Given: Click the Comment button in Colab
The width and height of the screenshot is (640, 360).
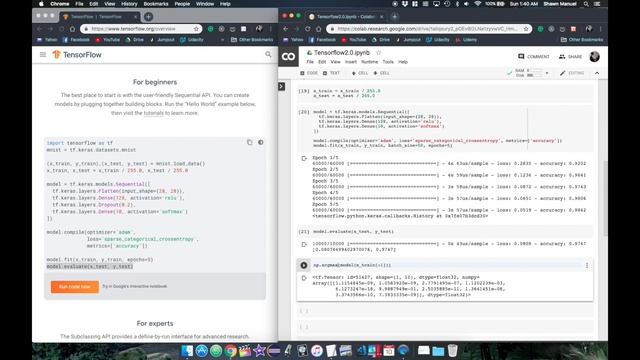Looking at the screenshot, I should point(533,56).
